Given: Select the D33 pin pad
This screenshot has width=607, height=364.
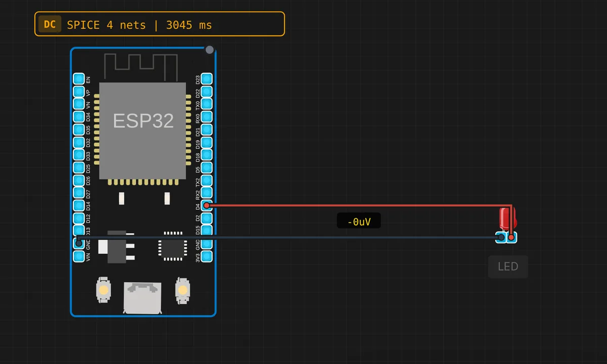Looking at the screenshot, I should coord(79,155).
